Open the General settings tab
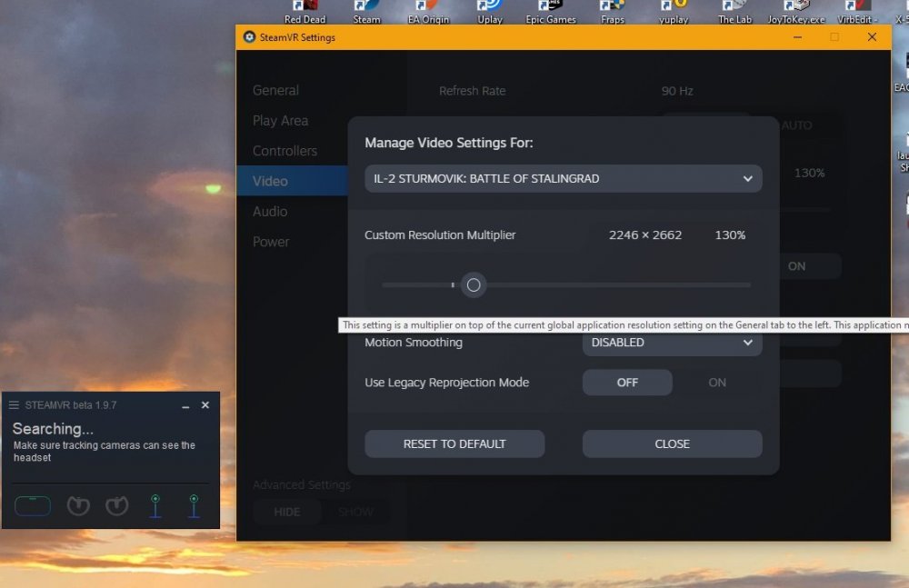This screenshot has width=909, height=588. (276, 91)
